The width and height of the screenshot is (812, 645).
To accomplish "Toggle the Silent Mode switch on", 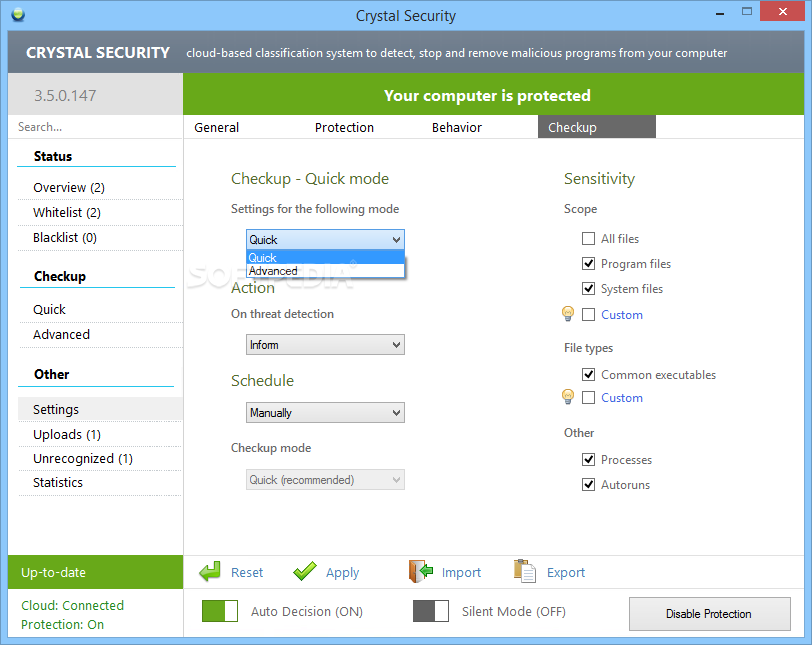I will point(431,611).
